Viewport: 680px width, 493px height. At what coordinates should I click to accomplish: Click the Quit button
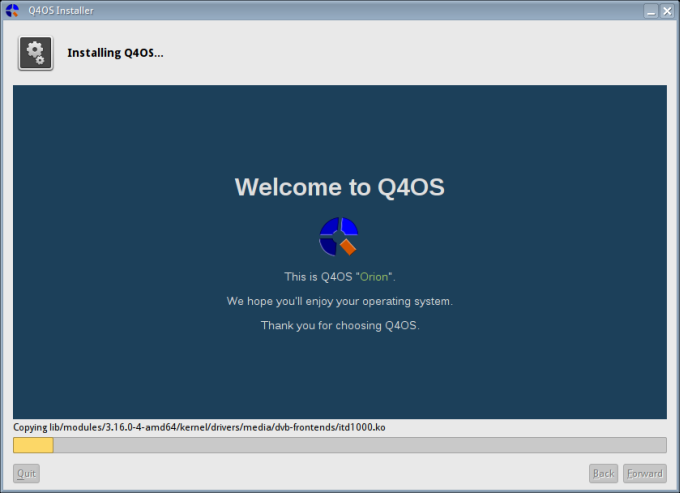tap(26, 473)
